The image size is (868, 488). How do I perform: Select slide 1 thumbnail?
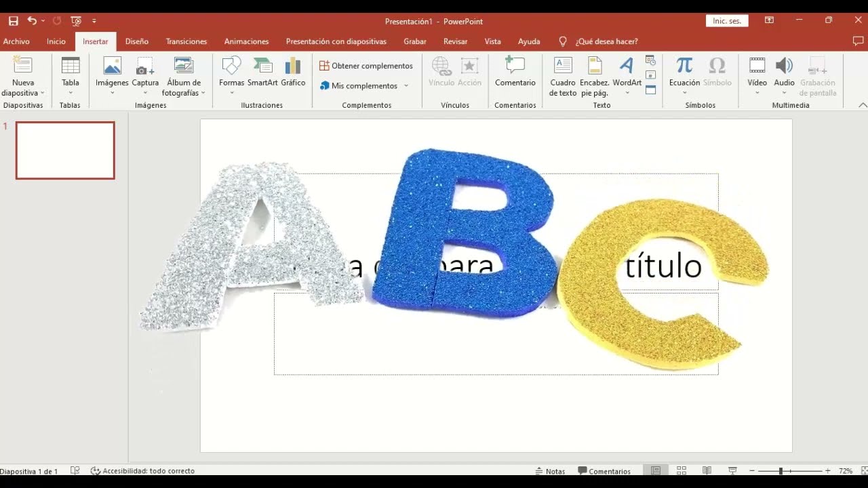click(x=65, y=150)
